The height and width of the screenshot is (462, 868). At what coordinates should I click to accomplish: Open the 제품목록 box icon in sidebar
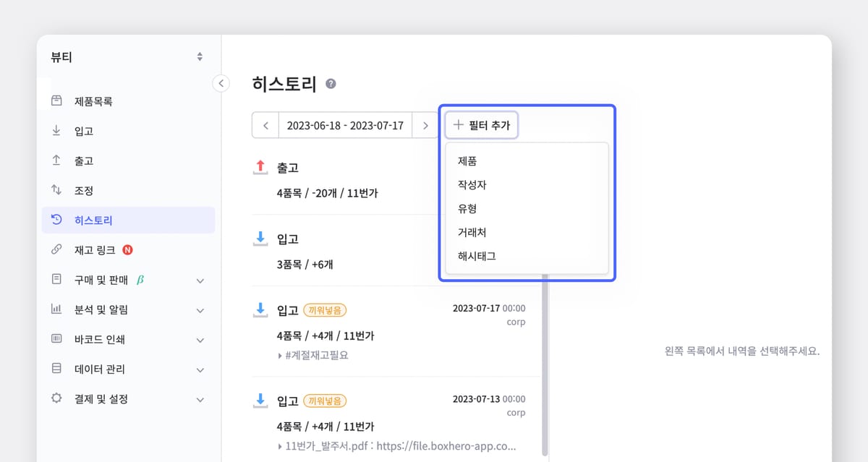[58, 100]
